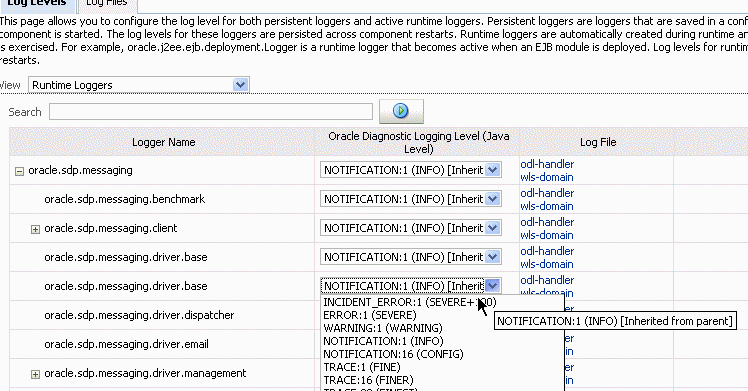Open odl-handler link for oracle.sdp.messaging.benchmark
748x391 pixels.
click(x=547, y=193)
